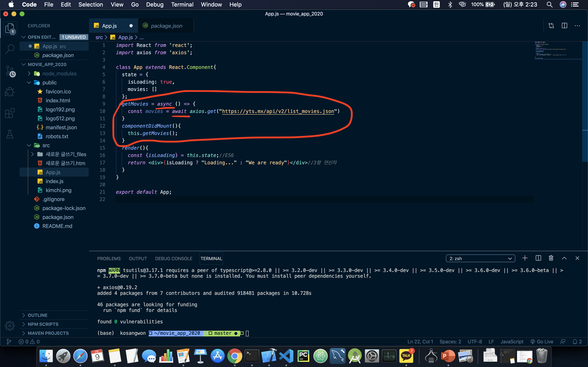This screenshot has height=367, width=588.
Task: Click the Open Changes compare icon
Action: click(551, 26)
